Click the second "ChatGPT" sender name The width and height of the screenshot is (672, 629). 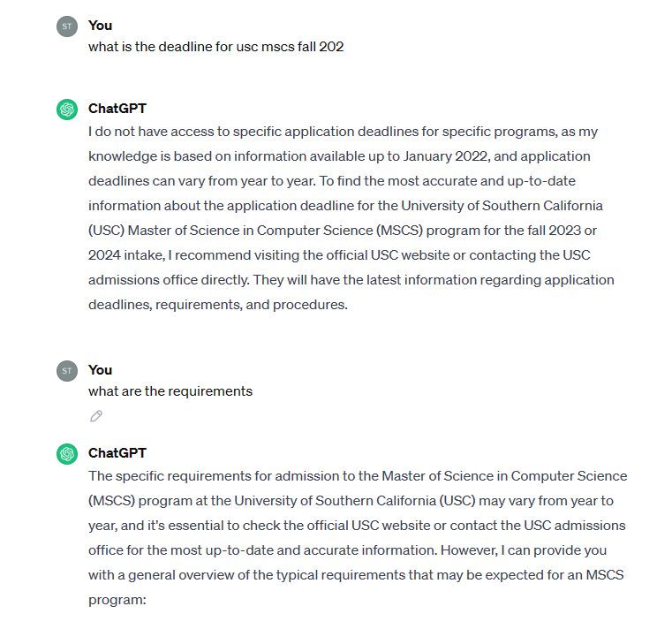click(117, 453)
